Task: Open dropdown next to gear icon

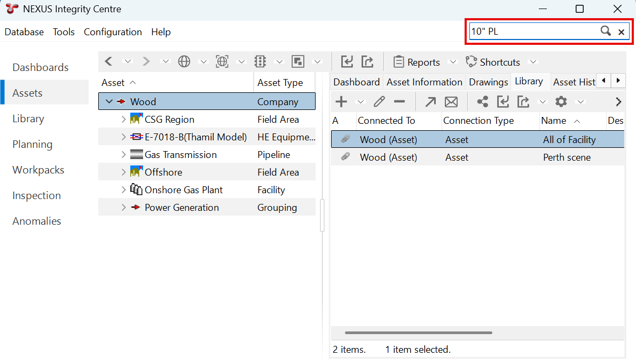Action: (x=581, y=102)
